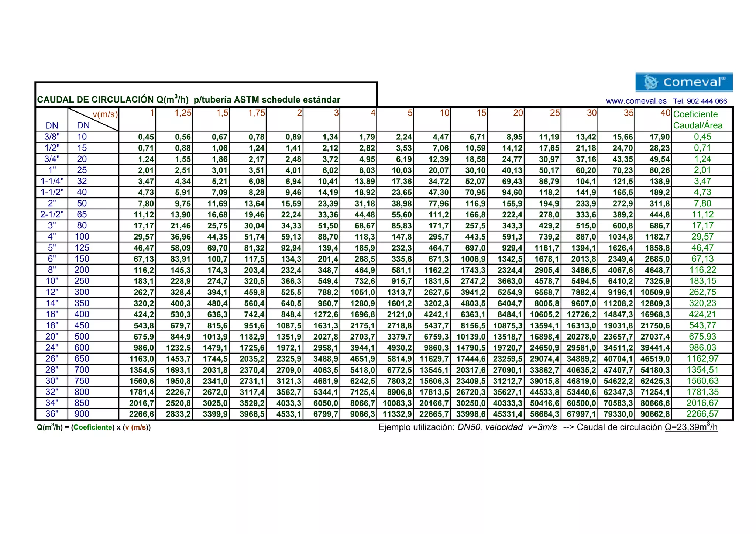Select the Coeficiente Caudal/Área header
The image size is (756, 534).
[x=698, y=120]
